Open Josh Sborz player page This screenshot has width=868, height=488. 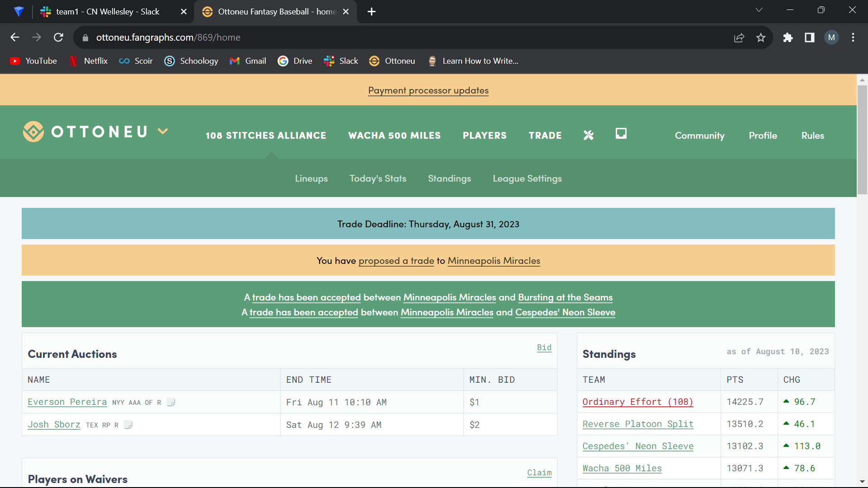coord(54,425)
